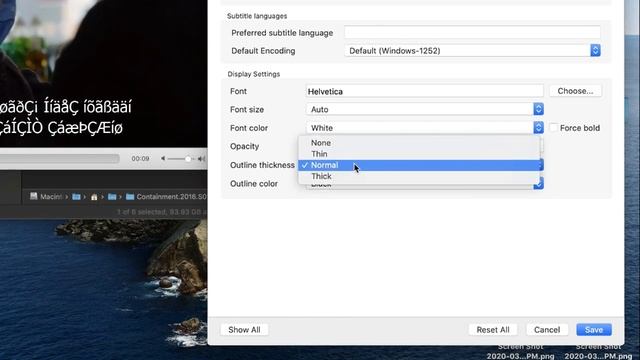Click the mute speaker icon in player
This screenshot has width=640, height=360.
[163, 158]
